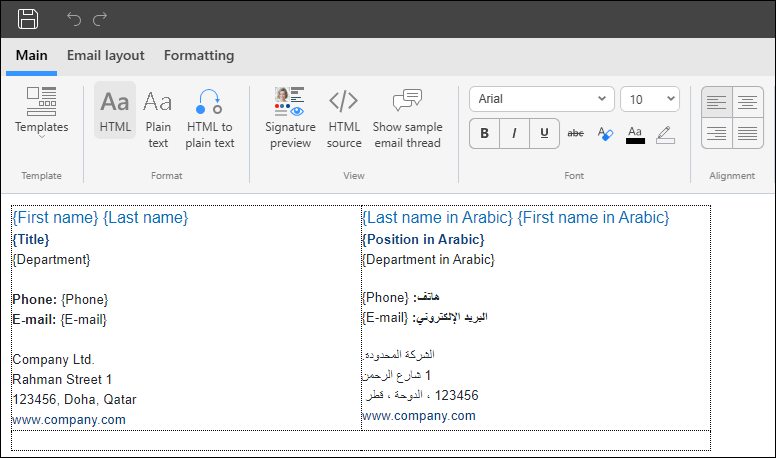Toggle Italic formatting
Screen dimensions: 776x458
514,133
